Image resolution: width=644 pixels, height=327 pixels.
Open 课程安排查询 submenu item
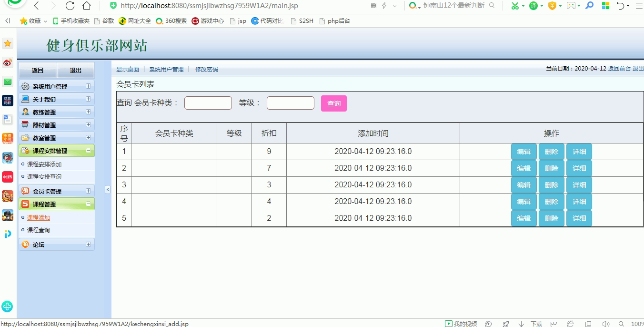click(x=44, y=176)
